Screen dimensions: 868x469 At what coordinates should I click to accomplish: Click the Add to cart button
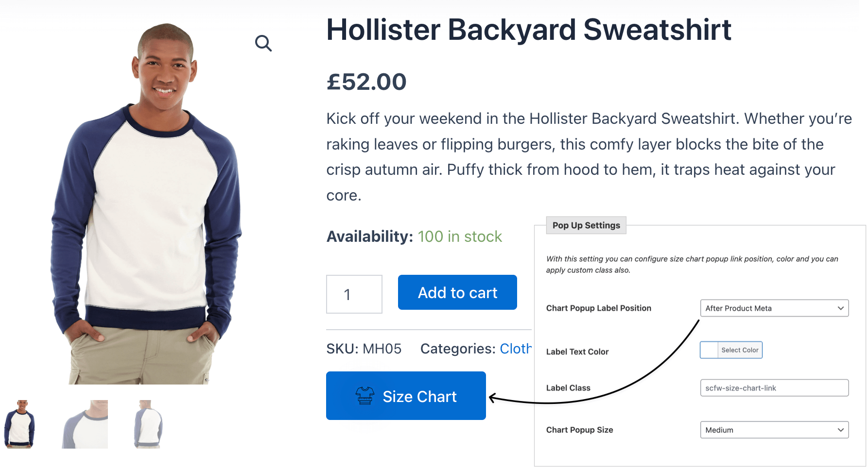click(x=457, y=292)
